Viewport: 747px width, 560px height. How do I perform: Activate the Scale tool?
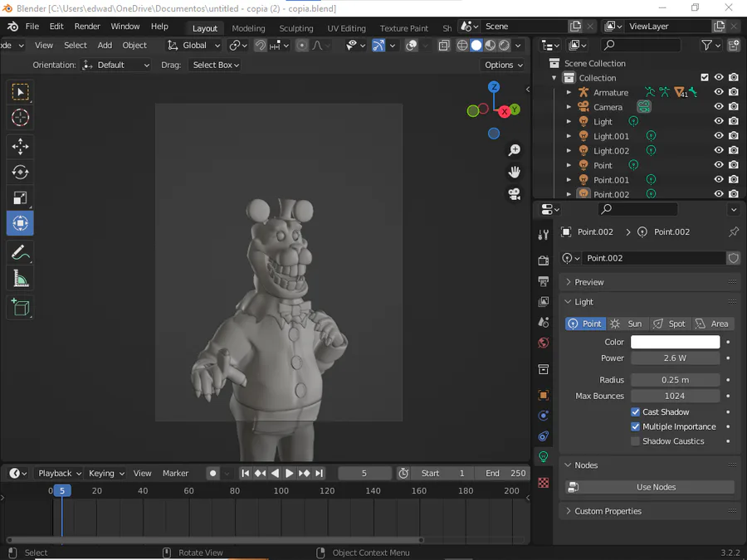tap(21, 197)
